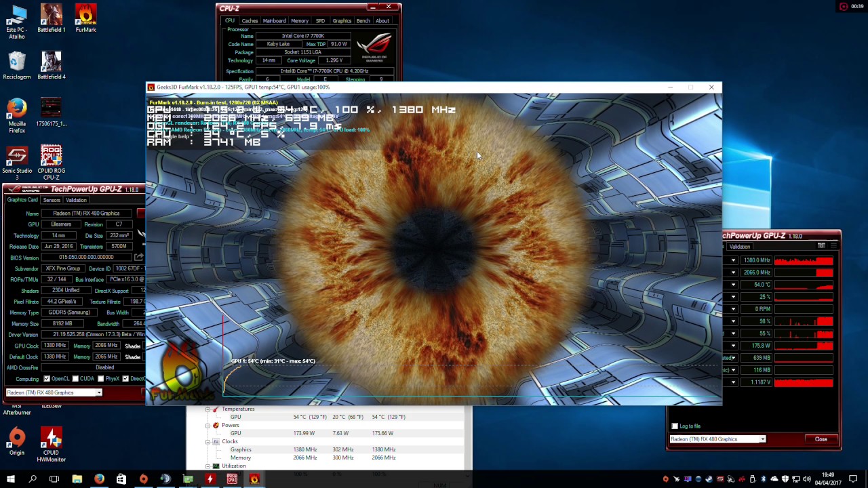The image size is (868, 488).
Task: Switch to FurMark taskbar button
Action: [254, 479]
